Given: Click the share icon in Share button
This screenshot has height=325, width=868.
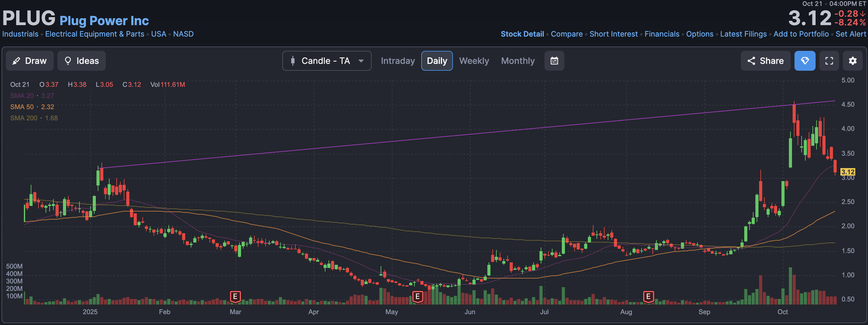Looking at the screenshot, I should click(x=751, y=60).
